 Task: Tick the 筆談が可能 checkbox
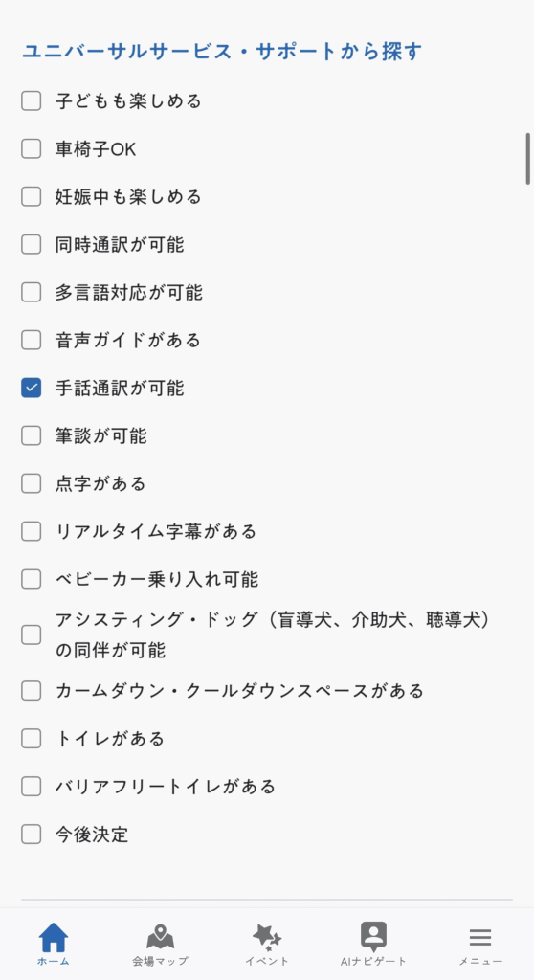click(x=32, y=435)
